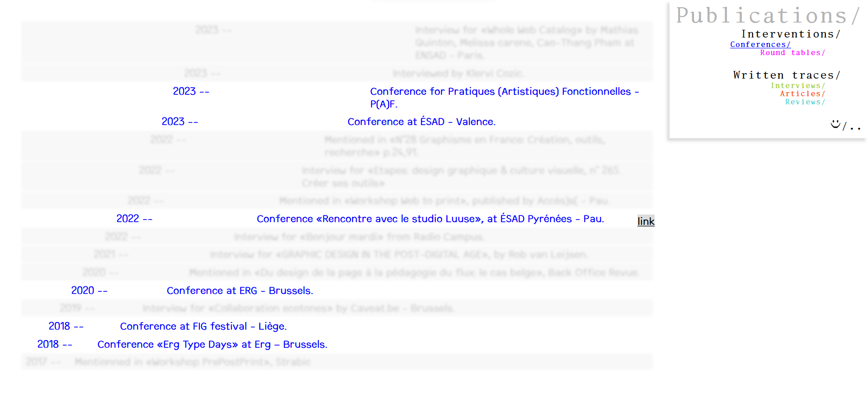This screenshot has height=411, width=868.
Task: Click blurred Bonjour mardi Radio Campus entry
Action: 359,237
